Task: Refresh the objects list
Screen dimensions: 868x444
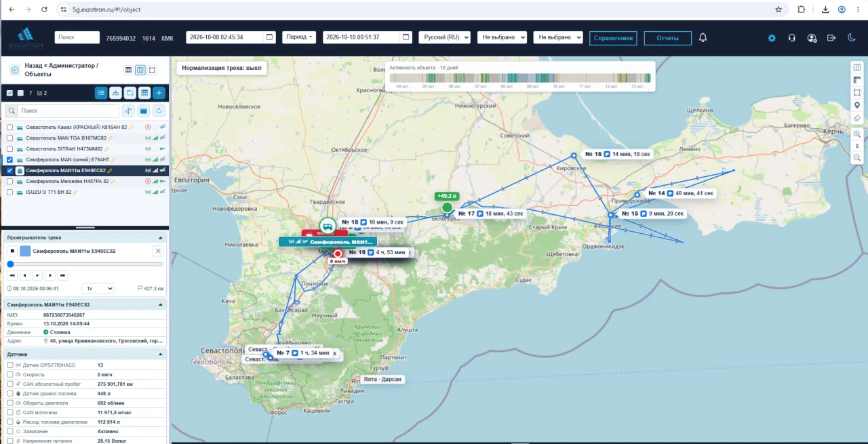Action: [x=159, y=110]
